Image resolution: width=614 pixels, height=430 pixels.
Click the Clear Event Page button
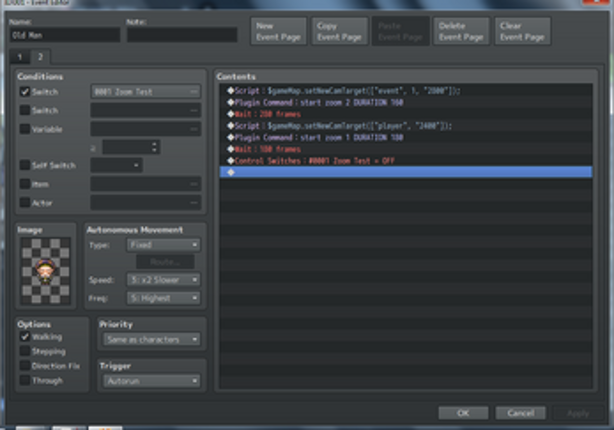coord(522,31)
